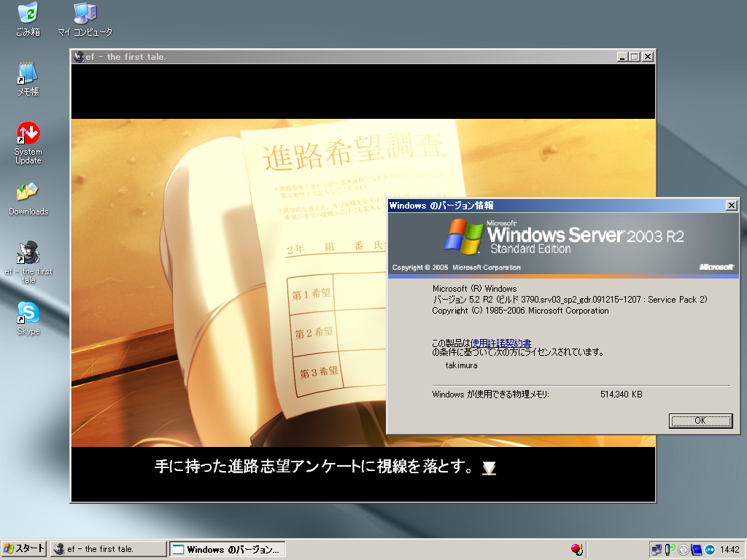747x560 pixels.
Task: Close the Windows のバージョン情報 dialog
Action: click(x=731, y=205)
